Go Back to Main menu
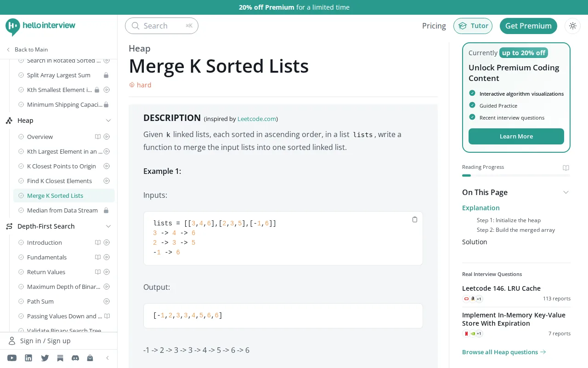The image size is (588, 368). [27, 49]
